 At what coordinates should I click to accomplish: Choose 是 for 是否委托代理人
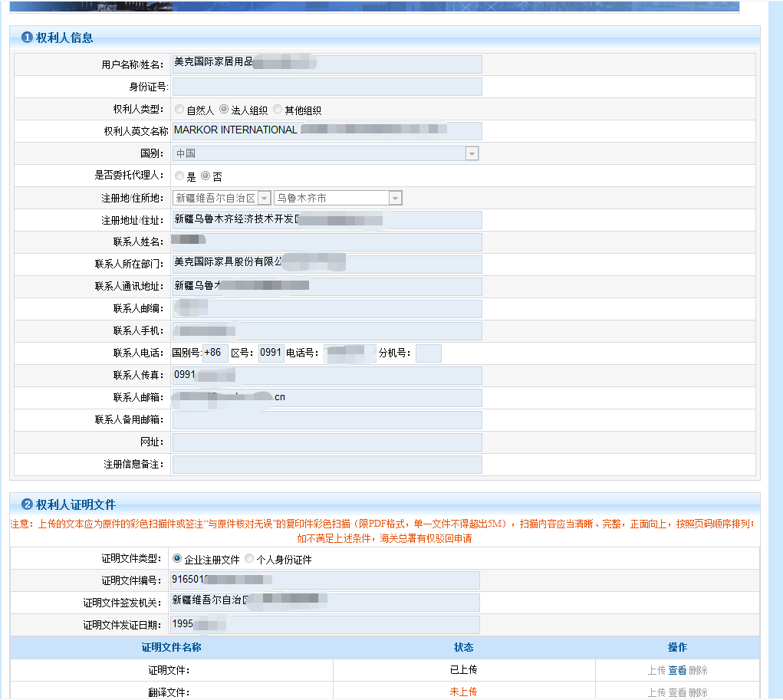[179, 176]
